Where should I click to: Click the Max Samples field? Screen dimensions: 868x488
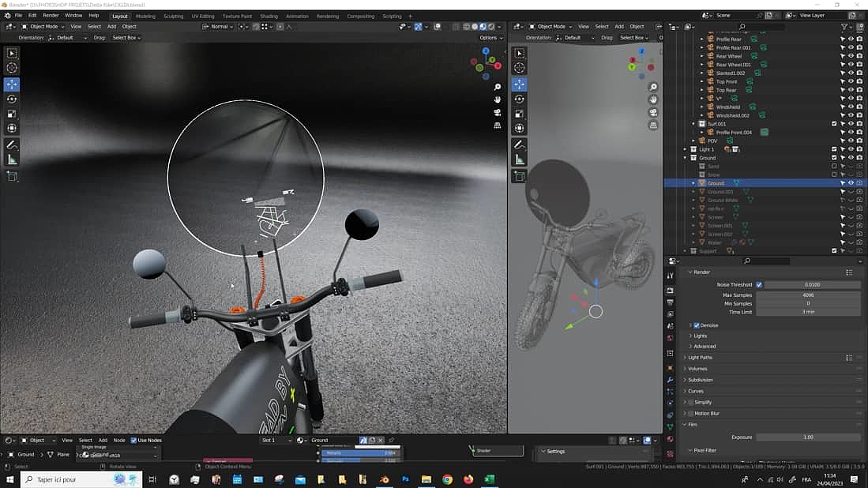[x=807, y=295]
